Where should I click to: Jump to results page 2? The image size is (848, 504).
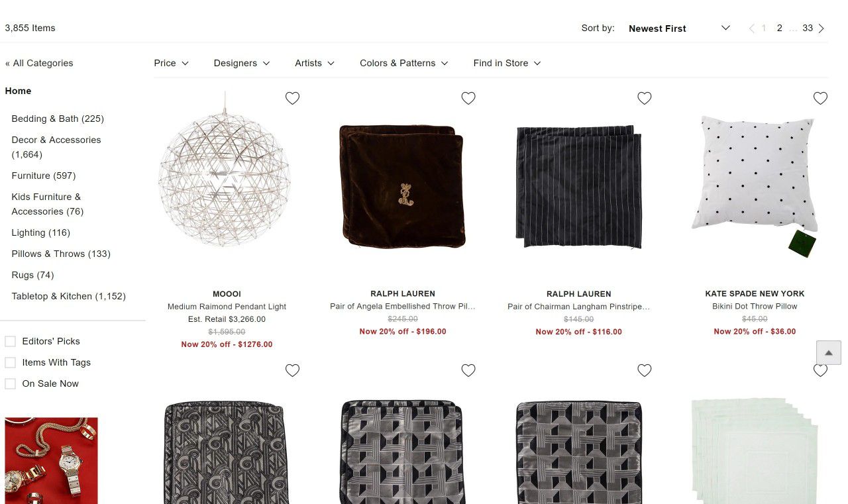[x=780, y=28]
